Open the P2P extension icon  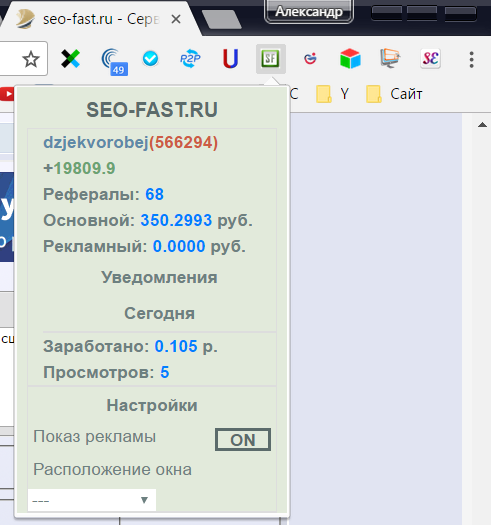pos(190,59)
